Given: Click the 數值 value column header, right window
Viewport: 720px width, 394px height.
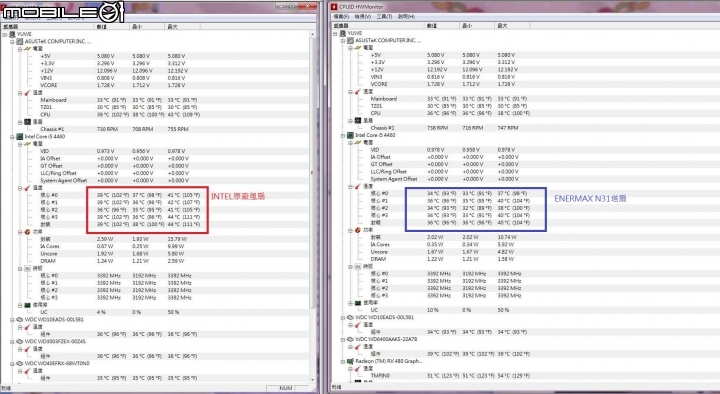Looking at the screenshot, I should (x=441, y=26).
